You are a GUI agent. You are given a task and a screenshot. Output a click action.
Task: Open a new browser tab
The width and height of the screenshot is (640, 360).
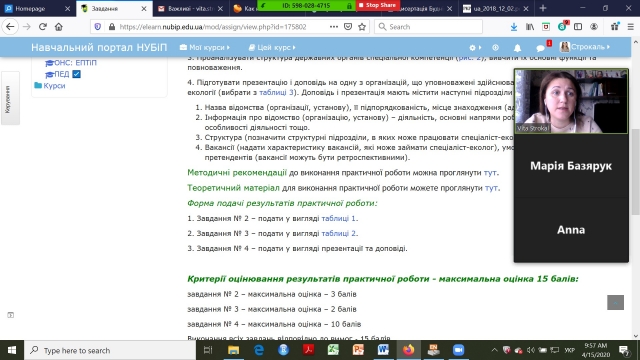pos(543,8)
